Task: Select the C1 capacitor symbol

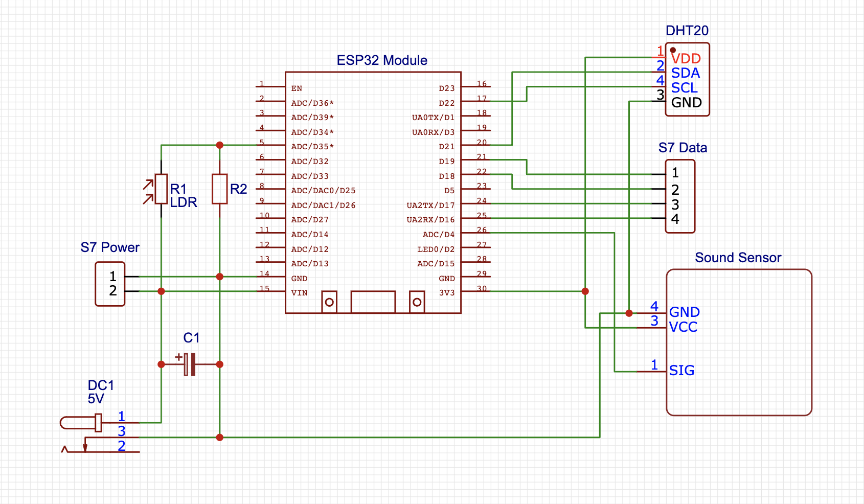Action: (190, 364)
